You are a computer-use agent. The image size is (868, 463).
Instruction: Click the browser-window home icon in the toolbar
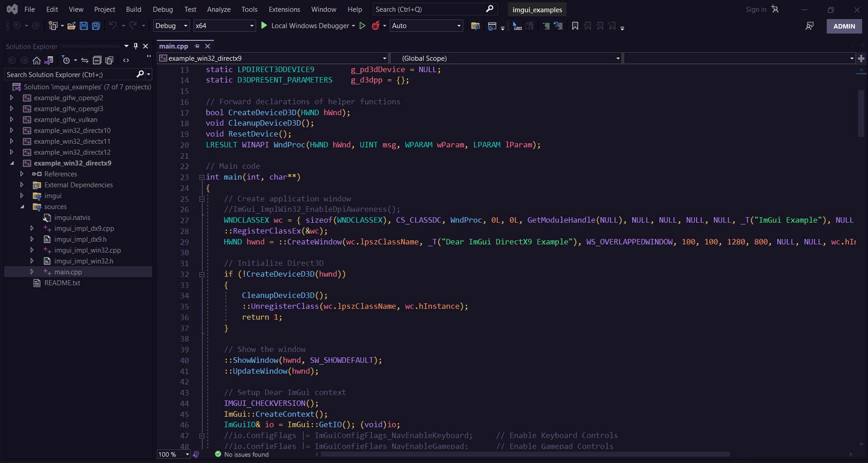tap(492, 26)
